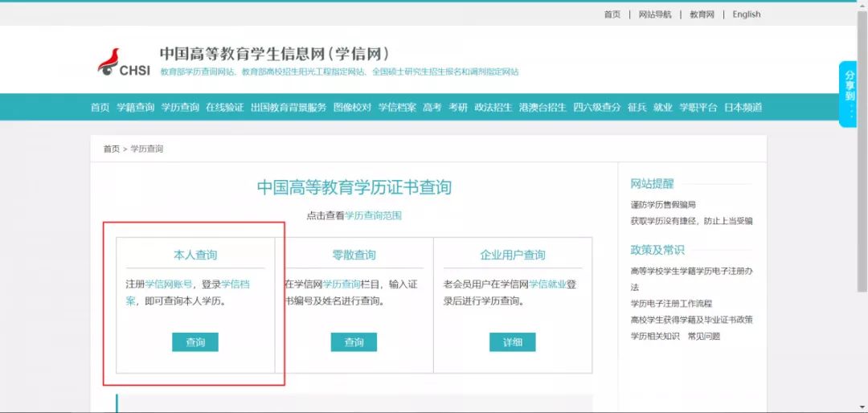Switch the site to English
This screenshot has width=868, height=413.
746,14
